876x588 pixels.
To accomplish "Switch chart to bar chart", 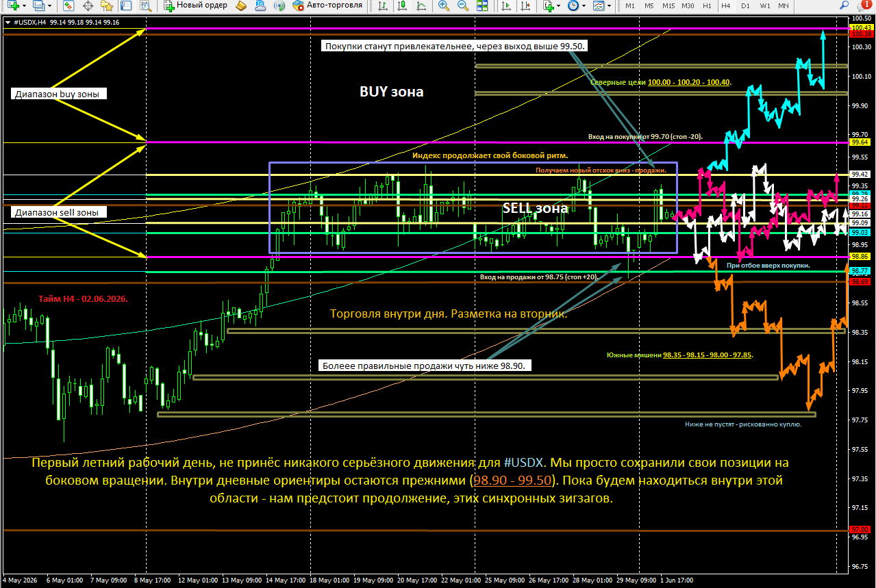I will point(381,5).
